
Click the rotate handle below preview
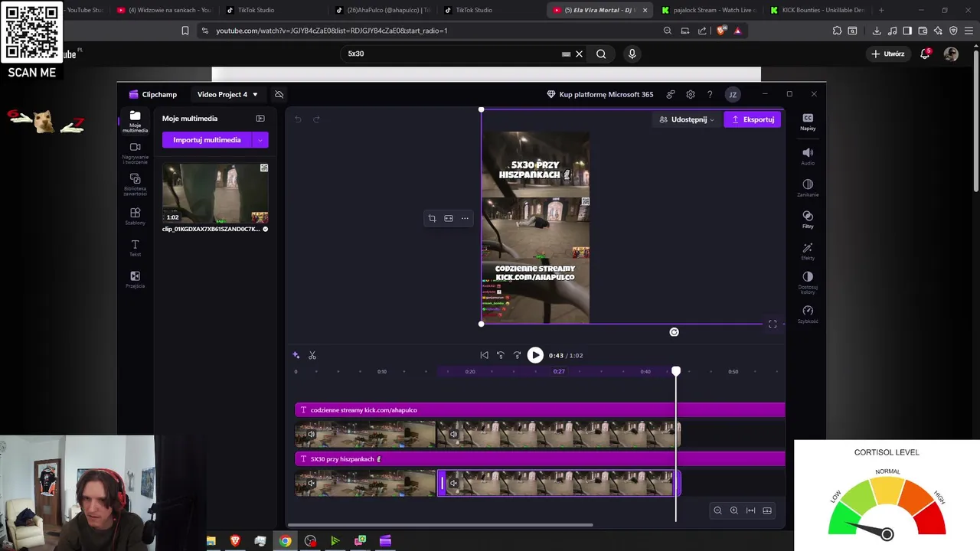click(x=674, y=332)
